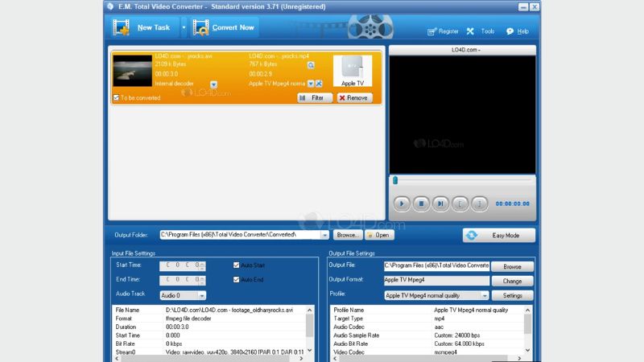Click the input info scroll-down arrow
644x362 pixels.
click(x=310, y=350)
